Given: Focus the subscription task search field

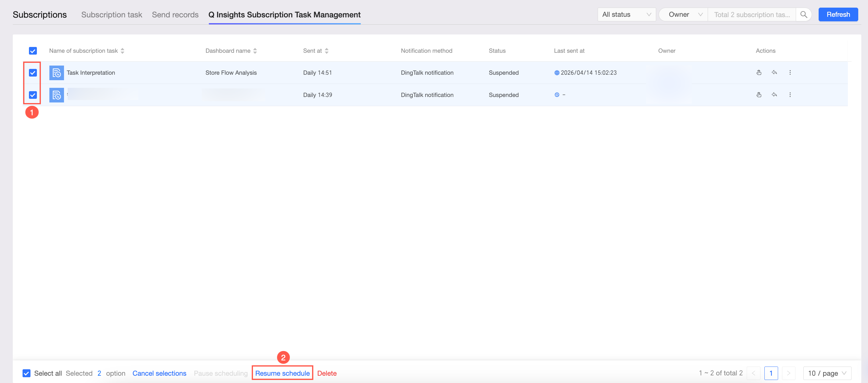Looking at the screenshot, I should point(752,15).
